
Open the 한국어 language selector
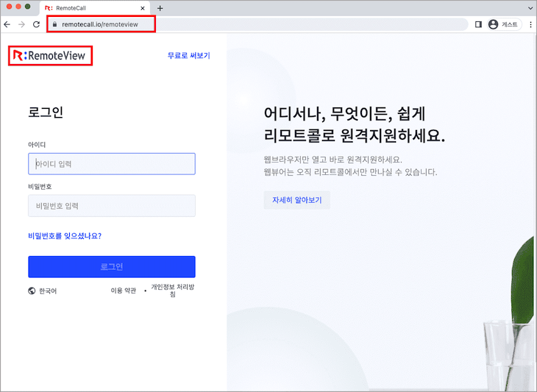(43, 291)
